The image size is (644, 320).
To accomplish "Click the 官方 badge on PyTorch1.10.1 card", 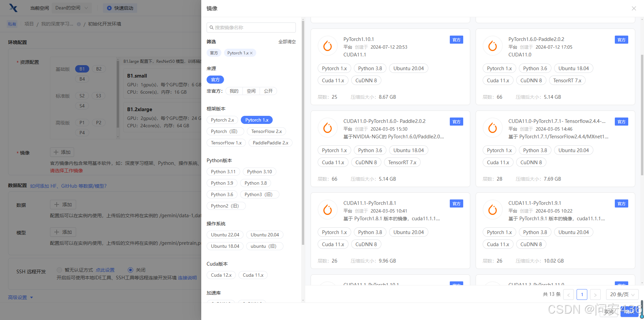I will click(457, 40).
